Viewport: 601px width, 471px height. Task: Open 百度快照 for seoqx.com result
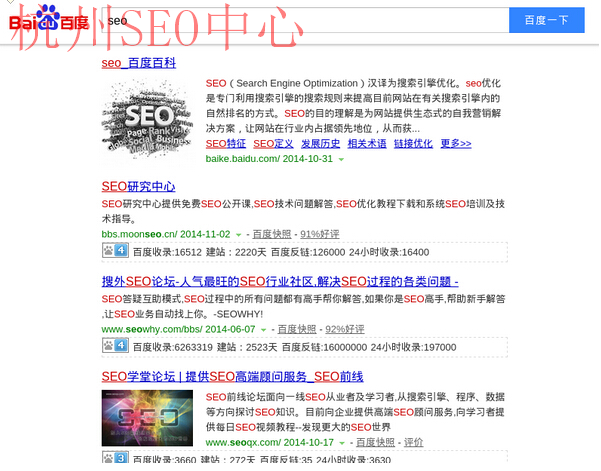pos(376,443)
